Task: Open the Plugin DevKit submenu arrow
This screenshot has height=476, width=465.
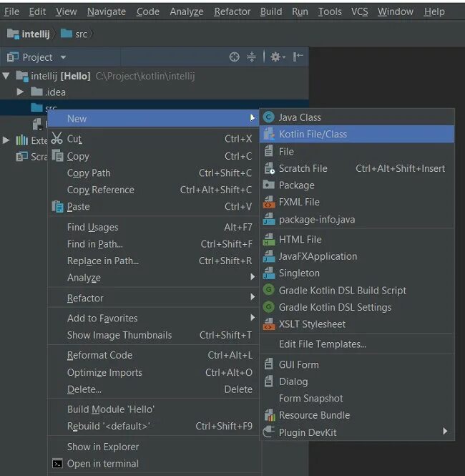Action: pyautogui.click(x=445, y=431)
